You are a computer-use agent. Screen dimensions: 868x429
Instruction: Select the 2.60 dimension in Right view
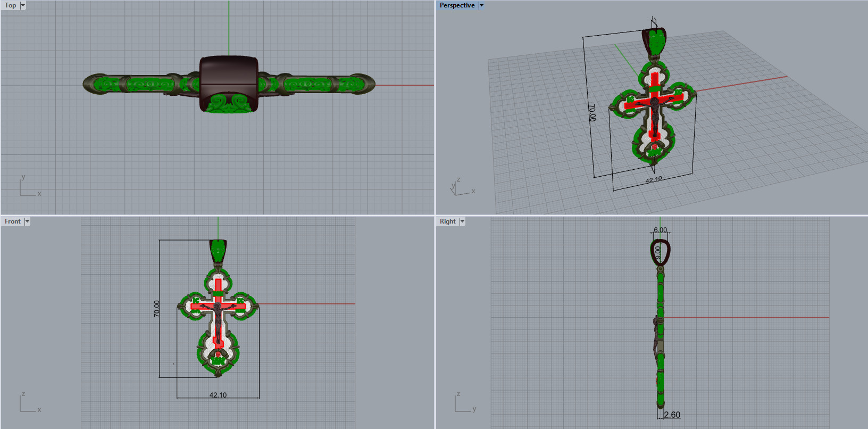click(x=672, y=415)
